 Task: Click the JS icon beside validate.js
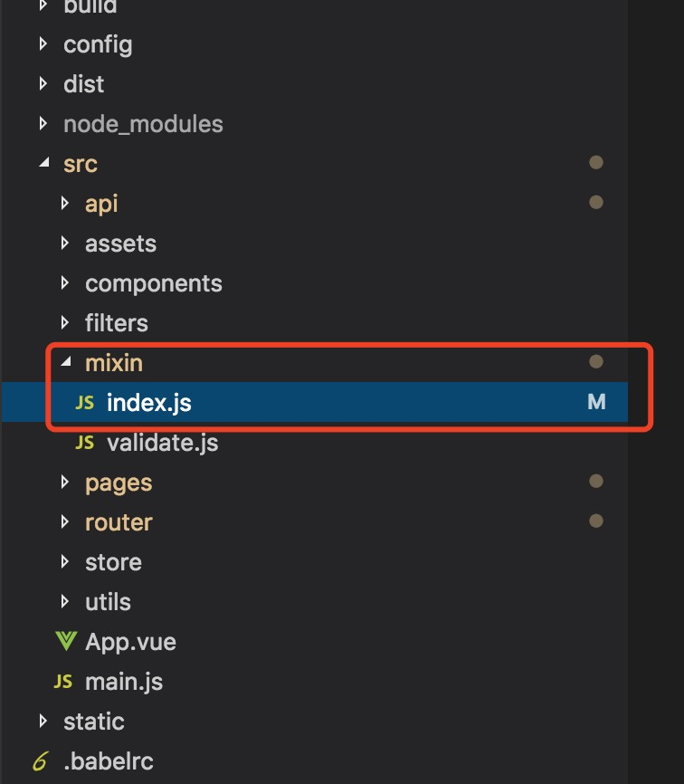[x=84, y=443]
